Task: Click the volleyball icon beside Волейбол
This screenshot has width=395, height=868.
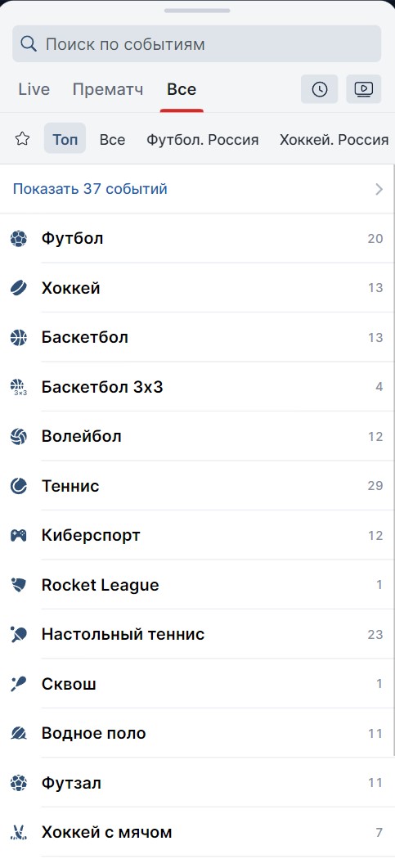Action: point(18,436)
